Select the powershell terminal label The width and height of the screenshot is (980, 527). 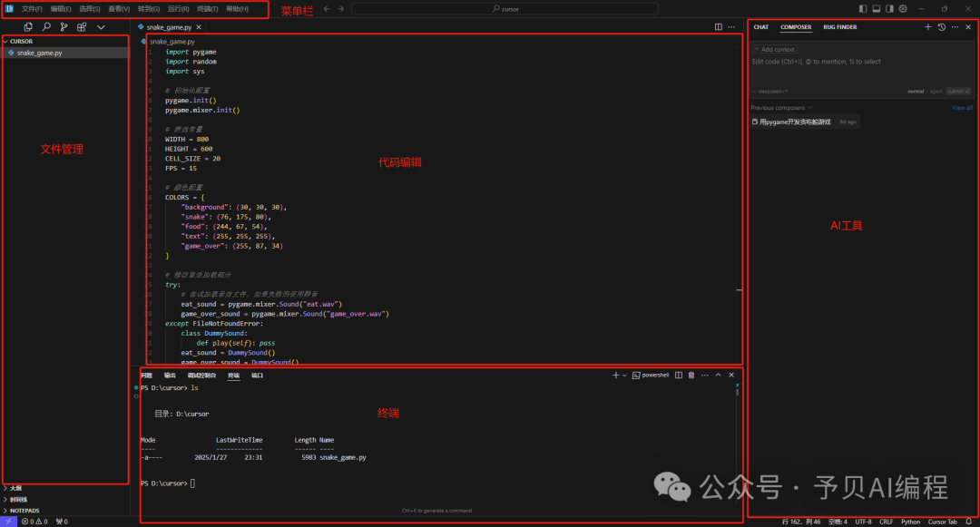pyautogui.click(x=651, y=376)
